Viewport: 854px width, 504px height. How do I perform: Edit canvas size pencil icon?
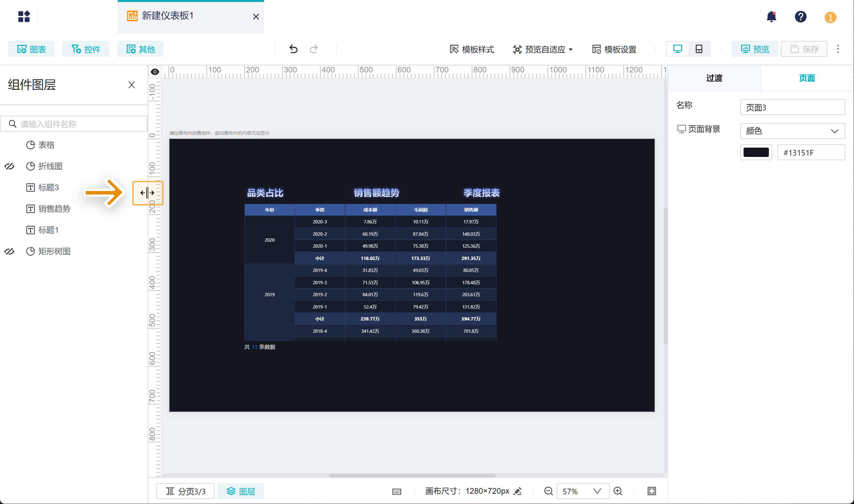tap(518, 491)
